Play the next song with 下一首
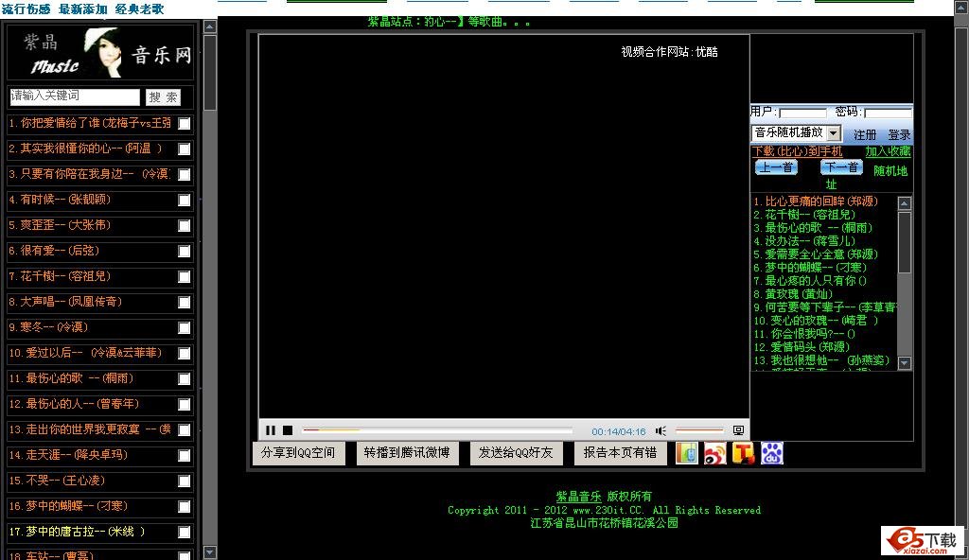 pyautogui.click(x=839, y=167)
